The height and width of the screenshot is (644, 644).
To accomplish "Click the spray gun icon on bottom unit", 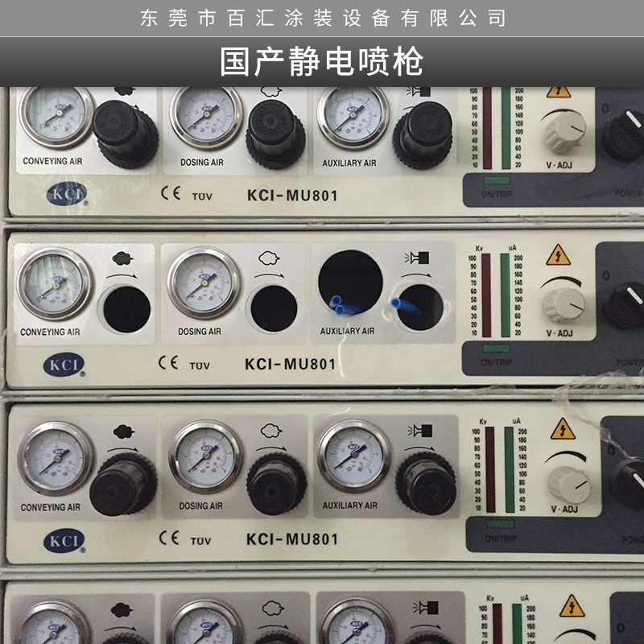I will 426,608.
